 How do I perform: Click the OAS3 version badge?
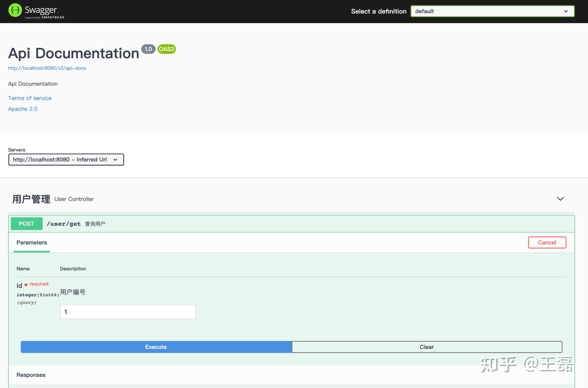tap(167, 49)
